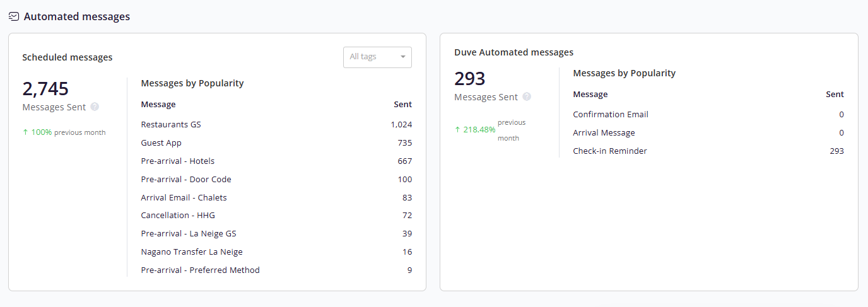Select the Restaurants GS message row

pos(276,125)
